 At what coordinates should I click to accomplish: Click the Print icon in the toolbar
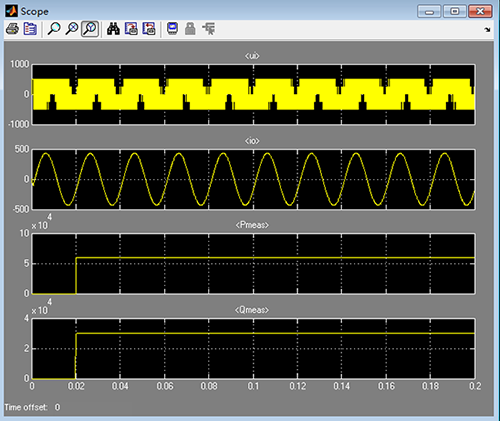click(12, 29)
